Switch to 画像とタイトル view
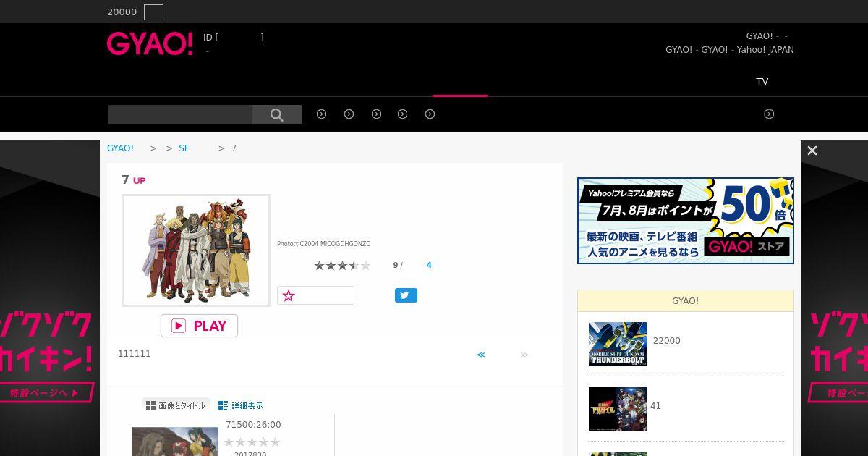Image resolution: width=868 pixels, height=456 pixels. click(x=176, y=405)
